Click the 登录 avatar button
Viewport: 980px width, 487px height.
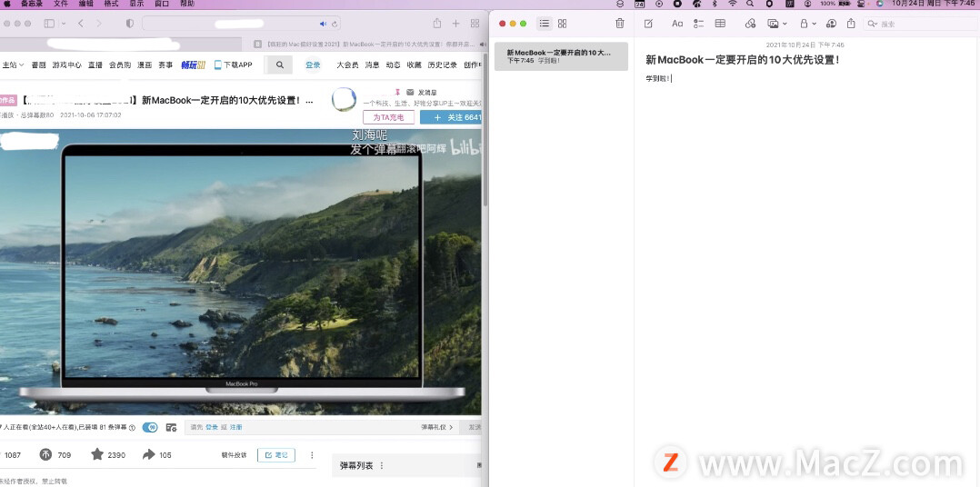point(313,65)
